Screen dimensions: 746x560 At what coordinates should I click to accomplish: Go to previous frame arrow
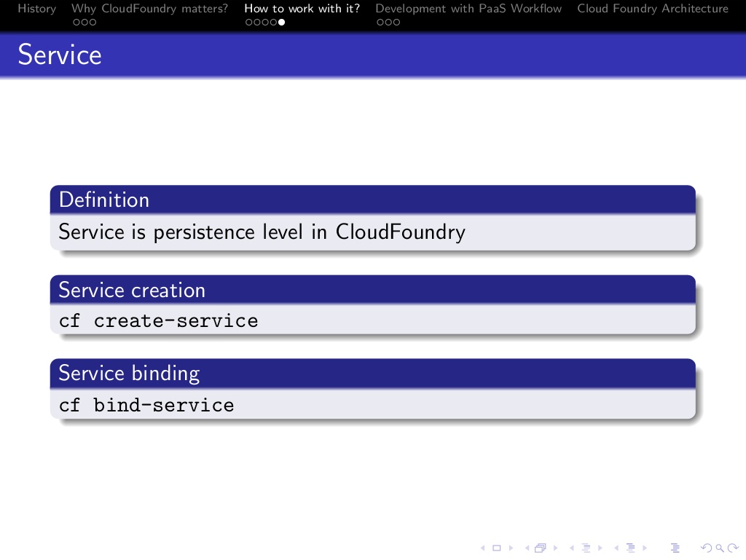527,548
